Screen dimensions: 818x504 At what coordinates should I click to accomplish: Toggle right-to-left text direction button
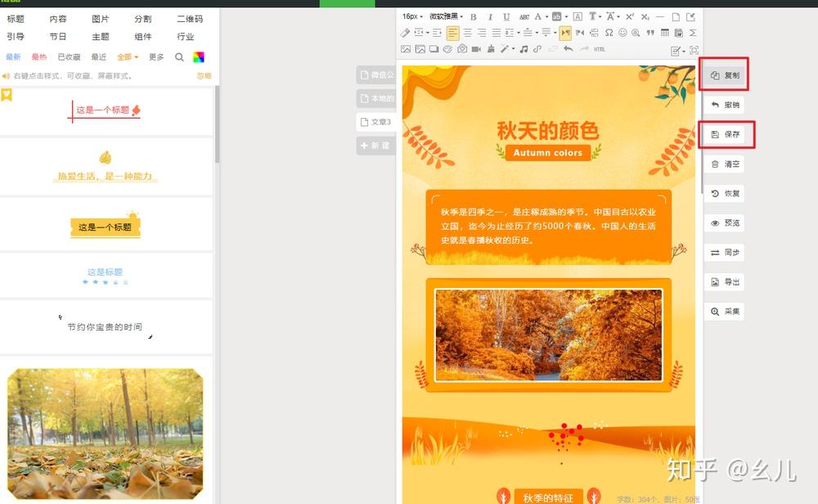point(580,33)
